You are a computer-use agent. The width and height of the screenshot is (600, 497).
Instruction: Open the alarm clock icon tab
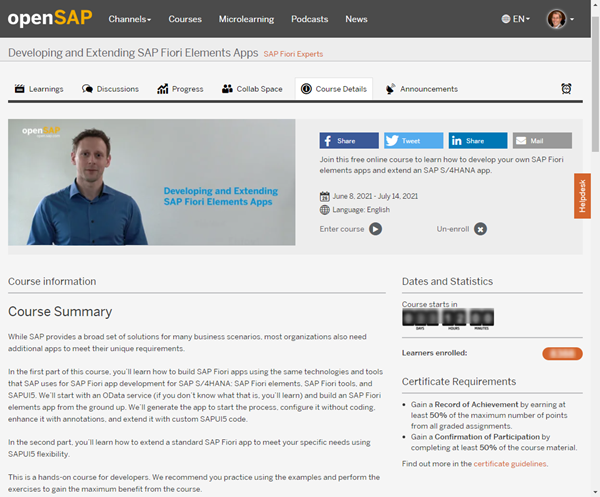point(566,89)
